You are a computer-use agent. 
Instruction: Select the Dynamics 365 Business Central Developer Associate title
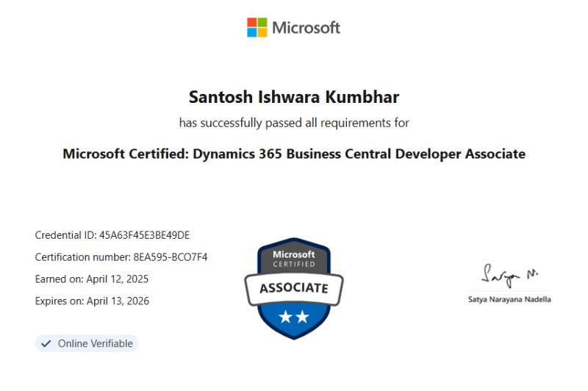click(x=294, y=154)
